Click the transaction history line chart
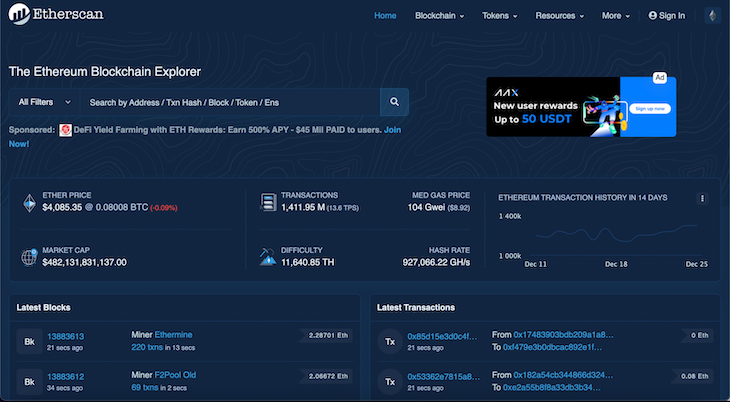This screenshot has height=402, width=730. click(616, 234)
